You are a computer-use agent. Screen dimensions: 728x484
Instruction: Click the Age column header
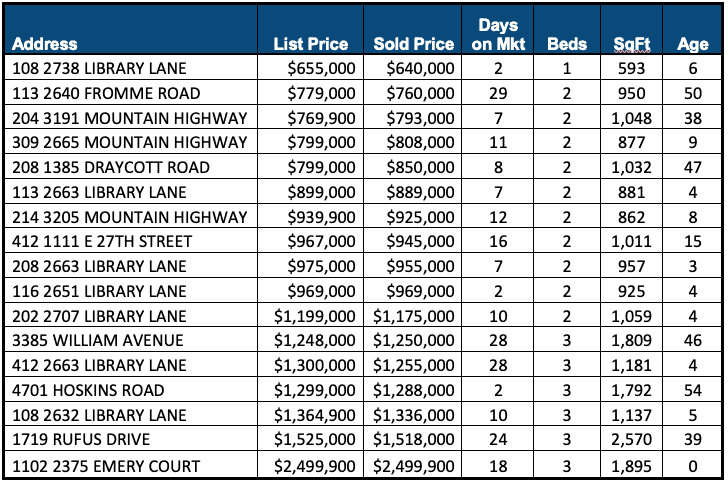692,44
